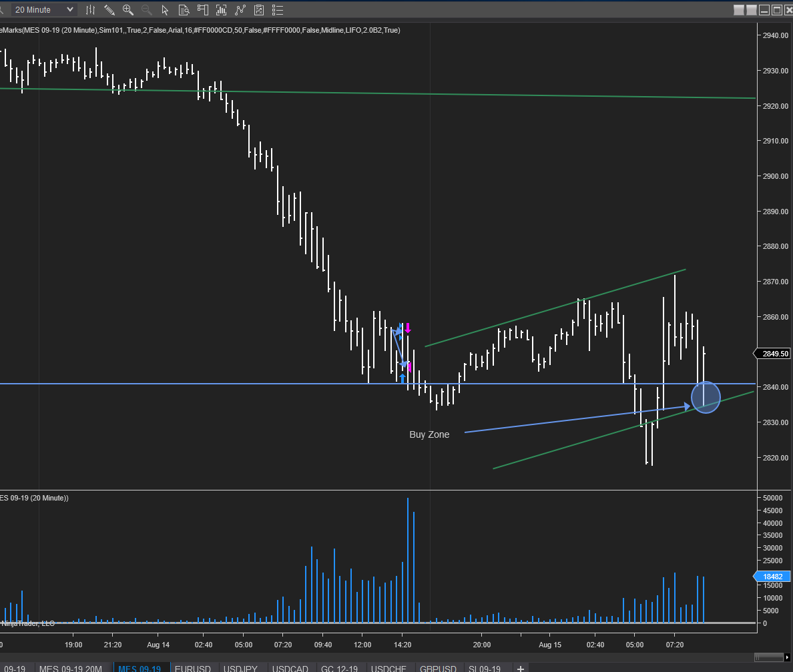Viewport: 793px width, 672px height.
Task: Click the first gray link button in title bar
Action: pyautogui.click(x=739, y=9)
